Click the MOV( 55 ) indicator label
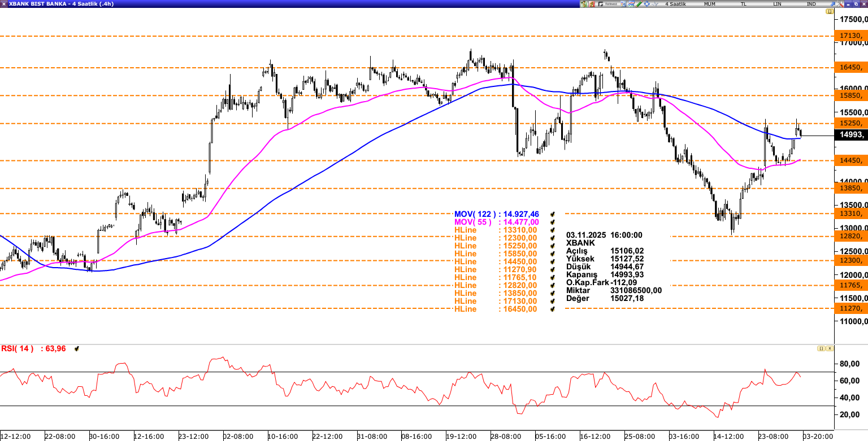This screenshot has height=441, width=868. (x=473, y=222)
